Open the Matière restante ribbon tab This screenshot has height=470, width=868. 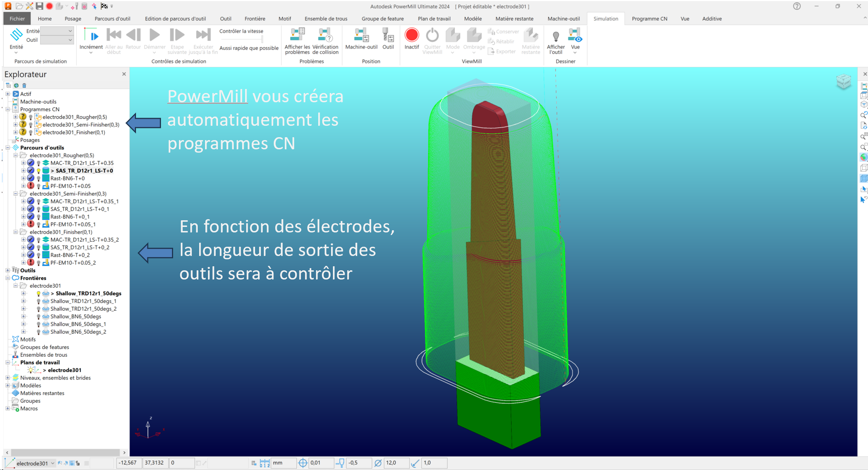[x=514, y=18]
